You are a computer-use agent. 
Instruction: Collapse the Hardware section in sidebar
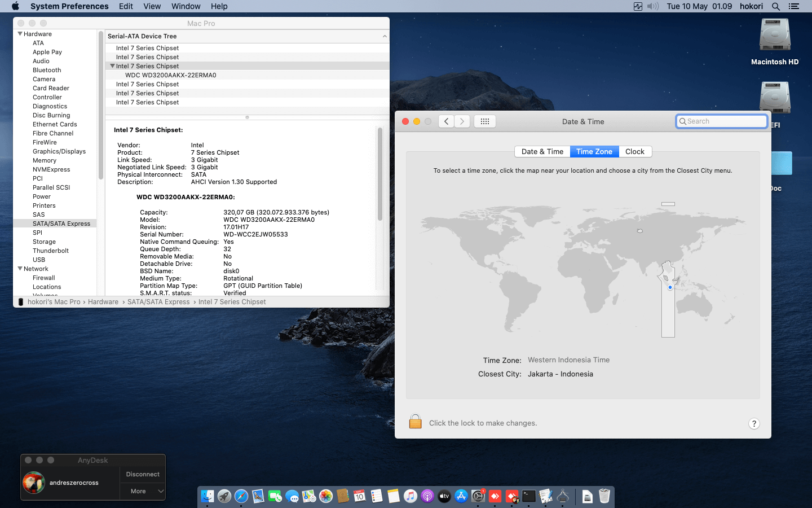20,34
